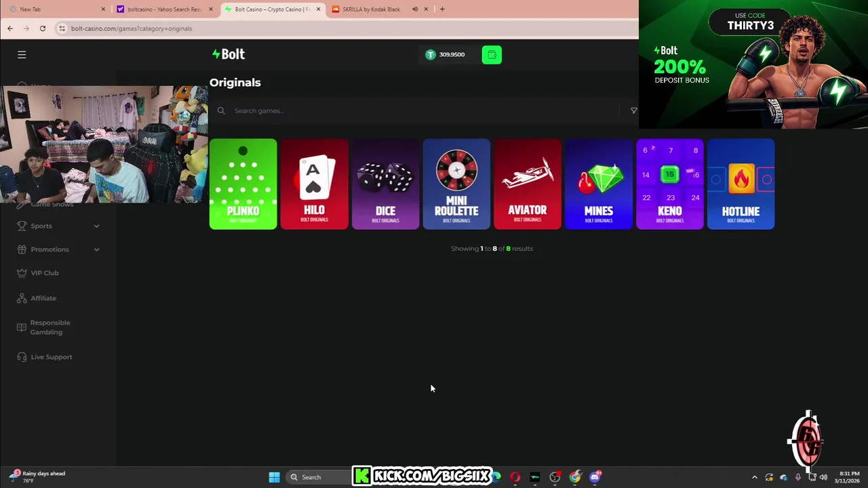Open Discord from the taskbar
The width and height of the screenshot is (868, 488).
point(595,477)
